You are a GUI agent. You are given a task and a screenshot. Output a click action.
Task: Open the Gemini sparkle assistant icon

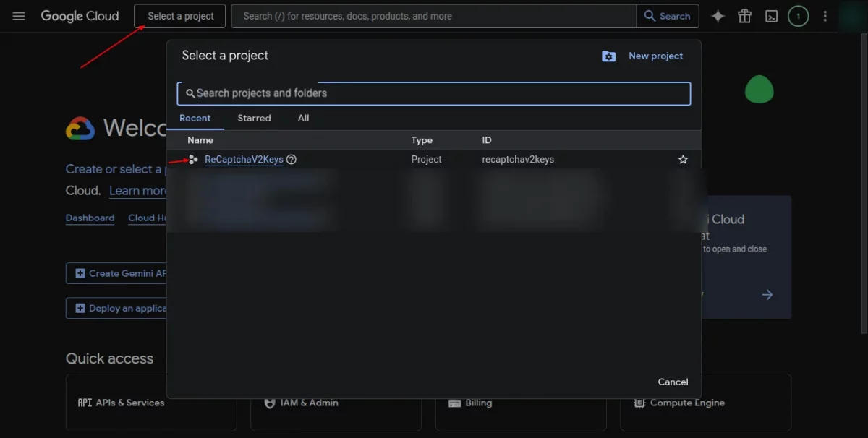718,16
